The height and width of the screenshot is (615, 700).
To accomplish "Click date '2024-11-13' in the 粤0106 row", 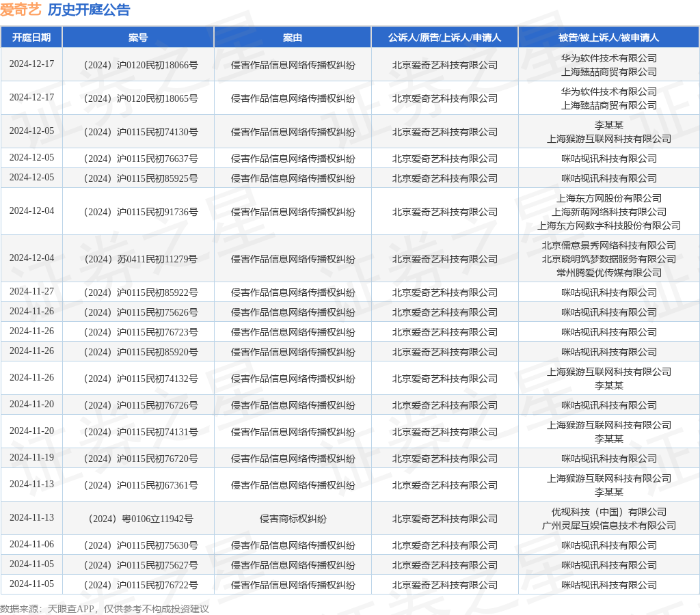I will tap(31, 518).
